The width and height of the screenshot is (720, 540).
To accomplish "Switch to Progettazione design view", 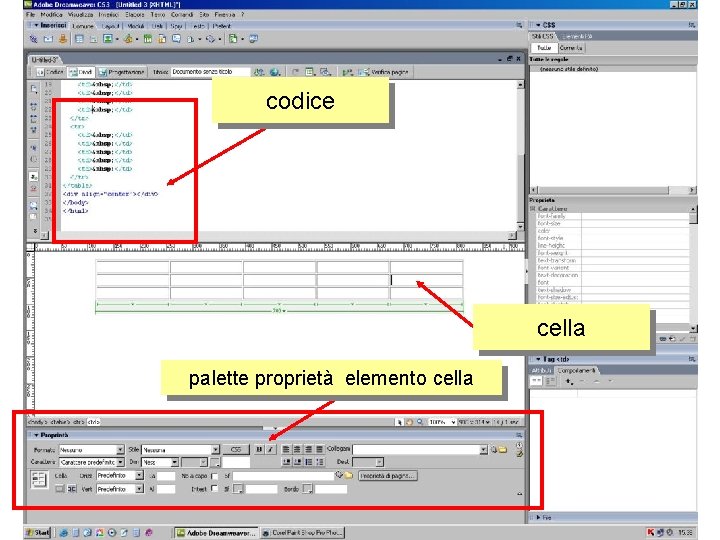I will 121,72.
